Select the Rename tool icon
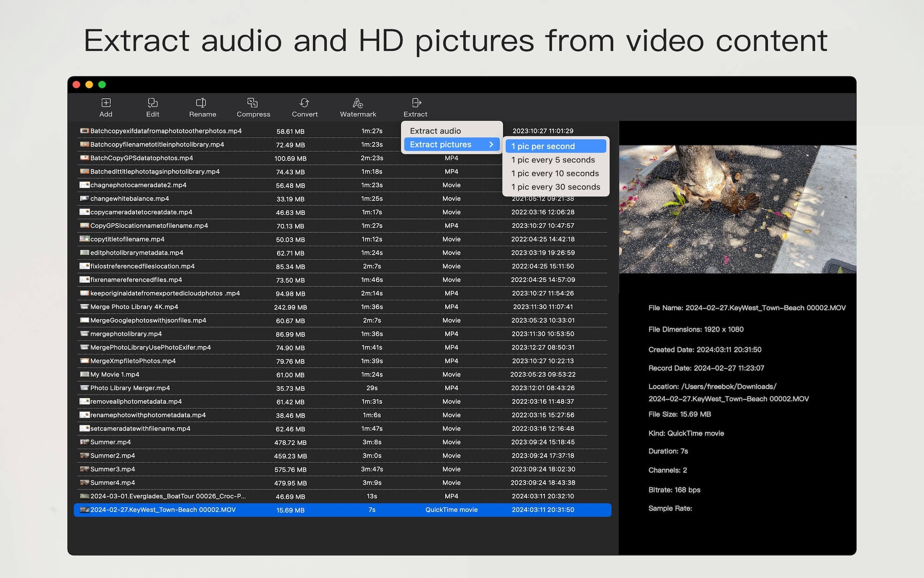 201,103
